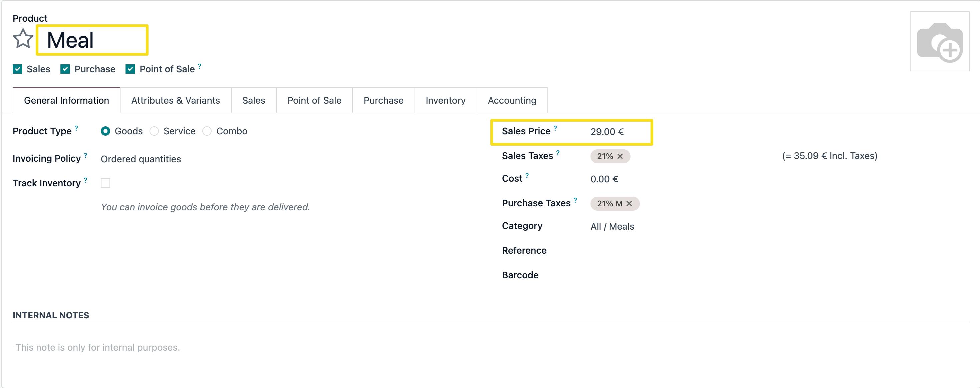This screenshot has height=388, width=980.
Task: Mark the Meal product as favorite star
Action: coord(23,39)
